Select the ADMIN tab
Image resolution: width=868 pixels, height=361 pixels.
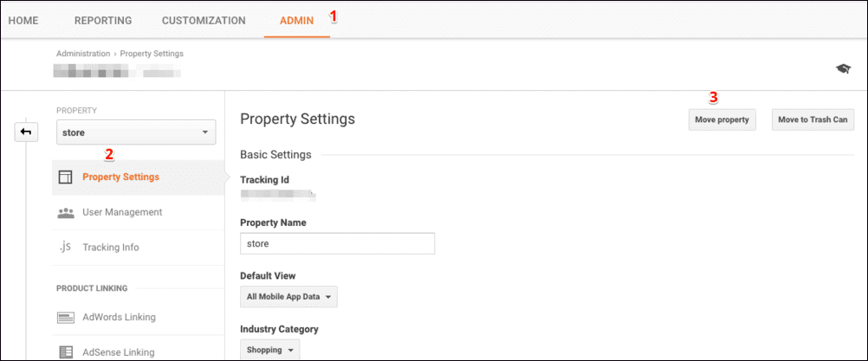[297, 21]
